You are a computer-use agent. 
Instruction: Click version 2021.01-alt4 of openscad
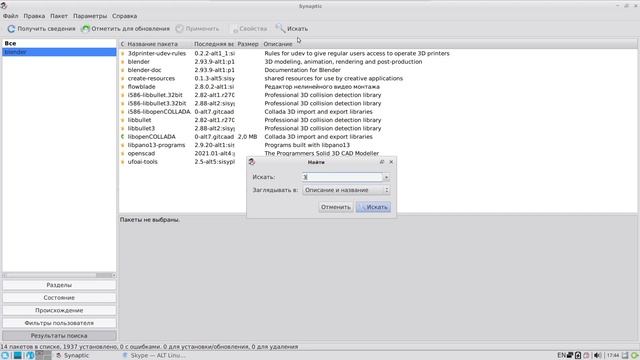click(x=215, y=153)
